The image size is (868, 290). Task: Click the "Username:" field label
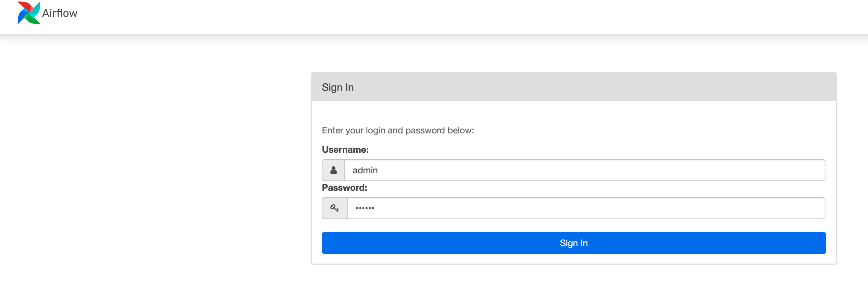[345, 150]
